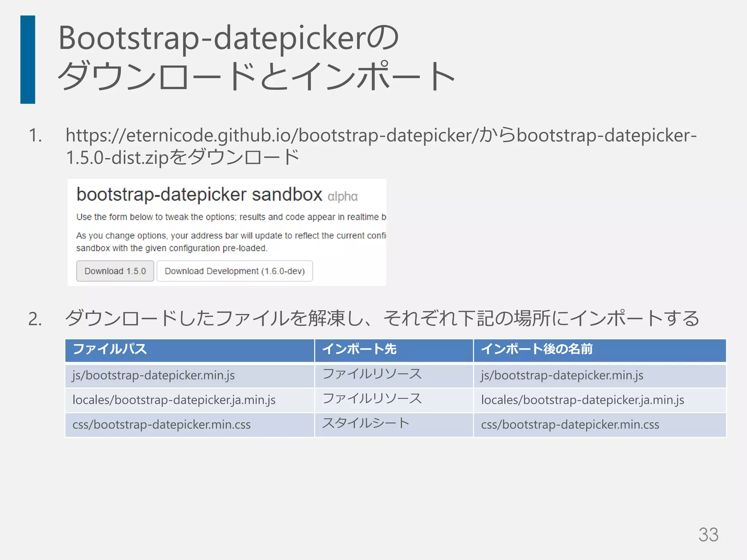Image resolution: width=747 pixels, height=560 pixels.
Task: Click sentence 'As you change options'
Action: click(231, 236)
